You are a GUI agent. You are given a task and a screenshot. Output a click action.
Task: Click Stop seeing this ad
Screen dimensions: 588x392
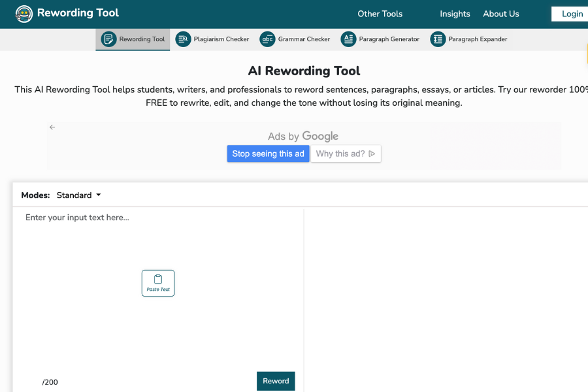coord(268,154)
